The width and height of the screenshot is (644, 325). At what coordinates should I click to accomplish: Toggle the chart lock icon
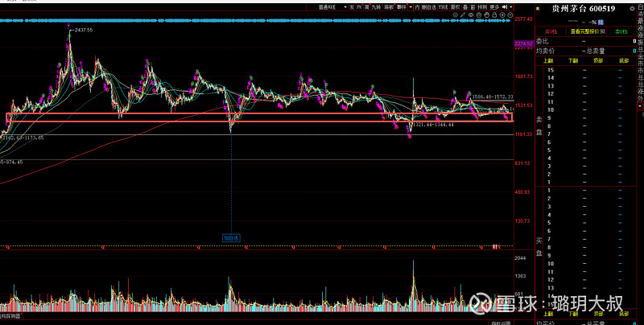pyautogui.click(x=494, y=15)
